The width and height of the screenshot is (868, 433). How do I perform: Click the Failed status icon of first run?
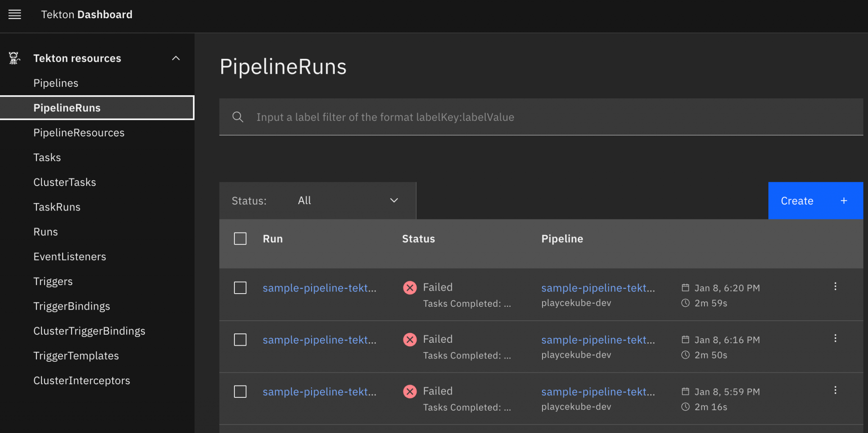(x=409, y=288)
